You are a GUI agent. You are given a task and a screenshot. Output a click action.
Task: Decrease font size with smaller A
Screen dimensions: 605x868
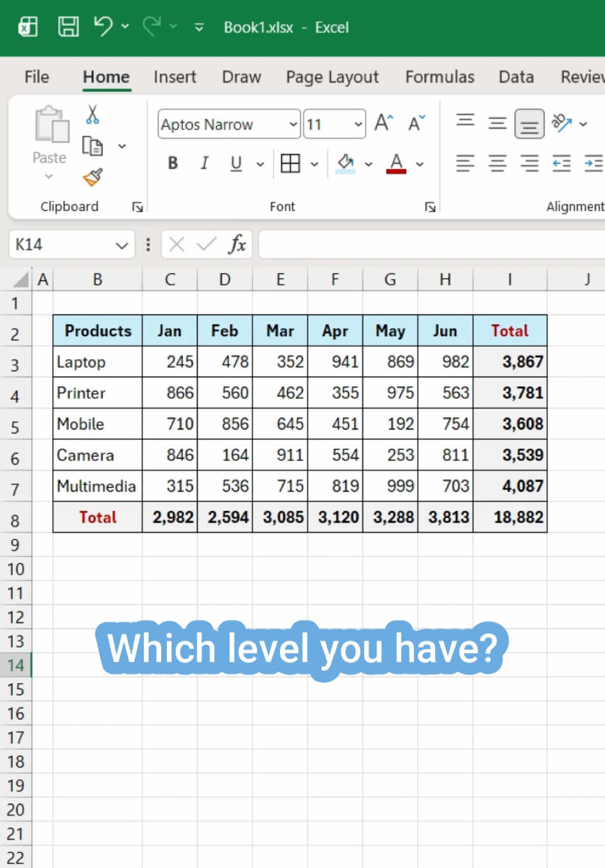pos(417,123)
